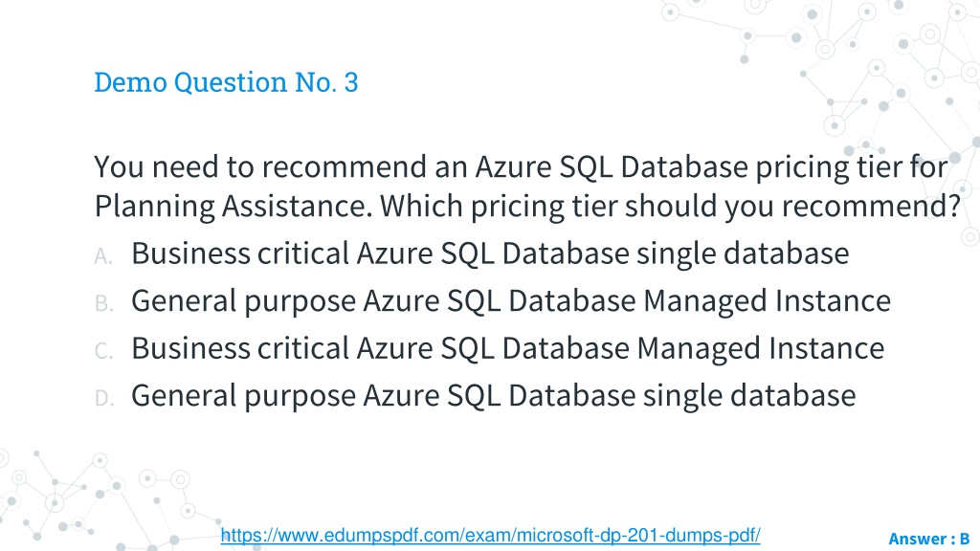The width and height of the screenshot is (980, 551).
Task: Click "Which pricing tier should you recommend?" text
Action: click(670, 207)
